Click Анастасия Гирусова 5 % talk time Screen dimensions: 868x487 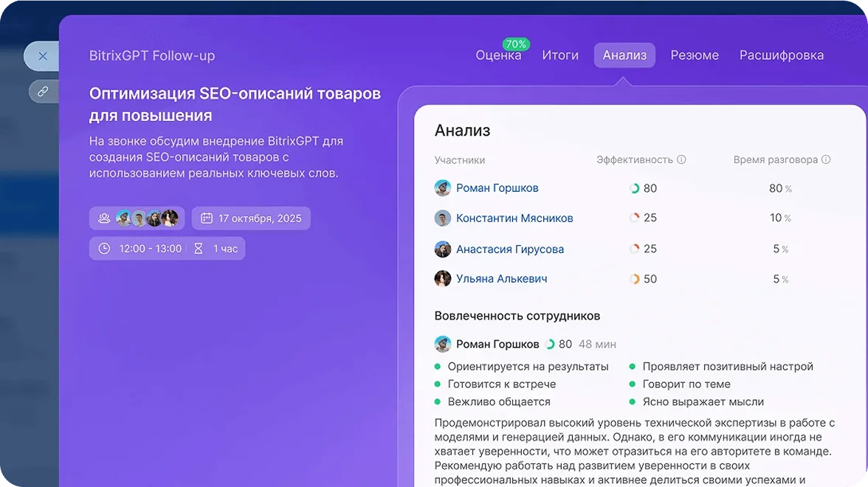tap(781, 249)
